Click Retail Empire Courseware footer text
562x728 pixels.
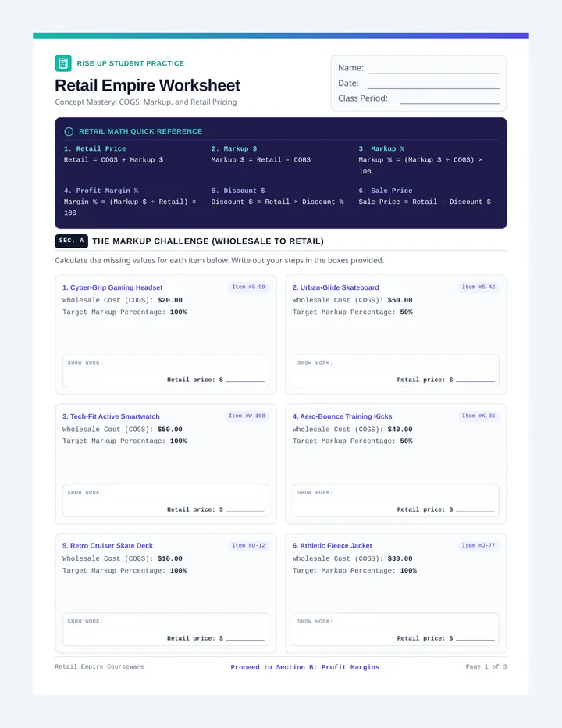(99, 666)
